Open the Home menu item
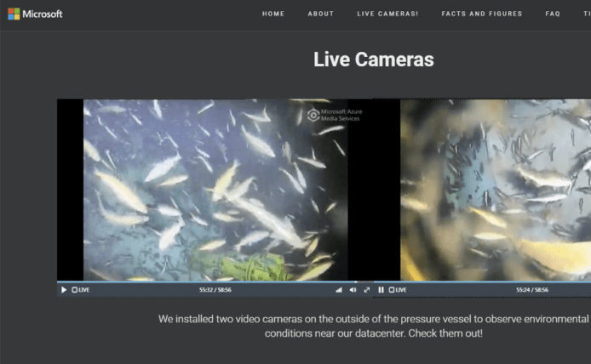This screenshot has height=364, width=591. pyautogui.click(x=273, y=14)
